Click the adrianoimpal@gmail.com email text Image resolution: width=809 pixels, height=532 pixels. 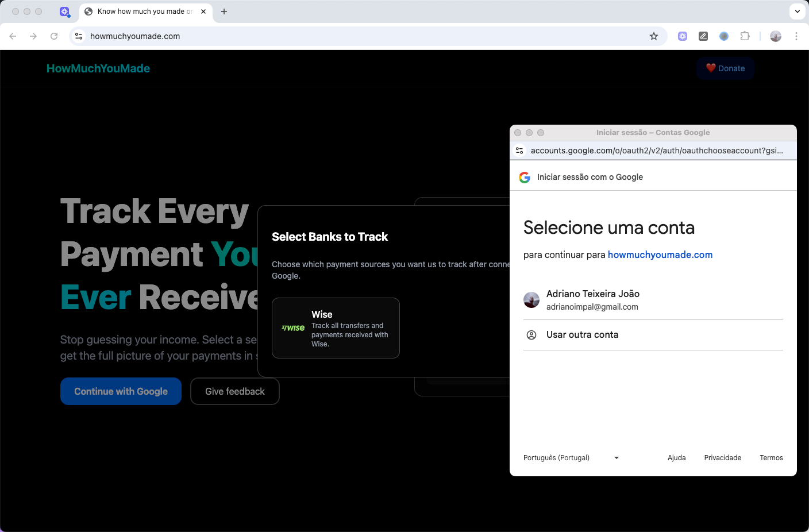point(592,307)
